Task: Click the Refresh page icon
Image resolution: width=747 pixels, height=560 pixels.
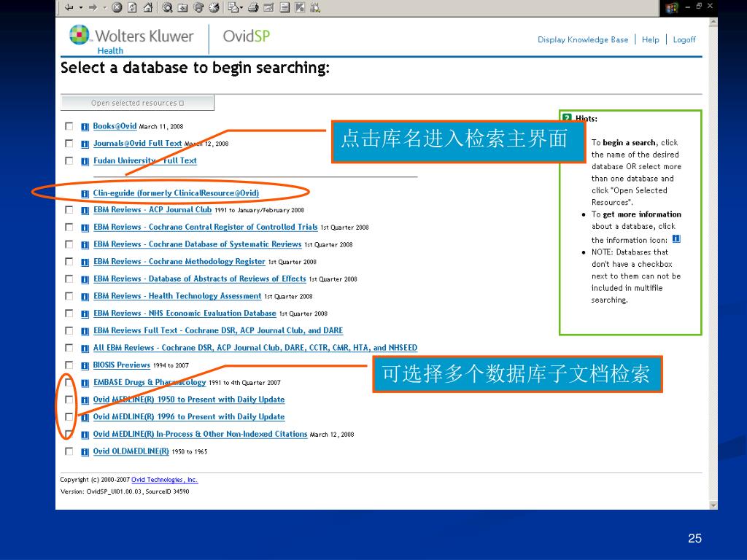Action: [133, 7]
